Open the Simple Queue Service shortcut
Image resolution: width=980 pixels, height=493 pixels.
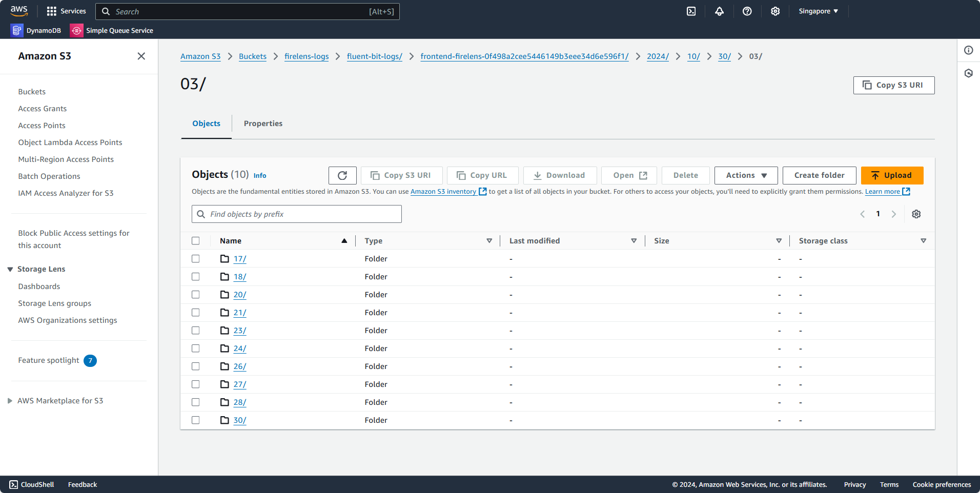point(112,31)
